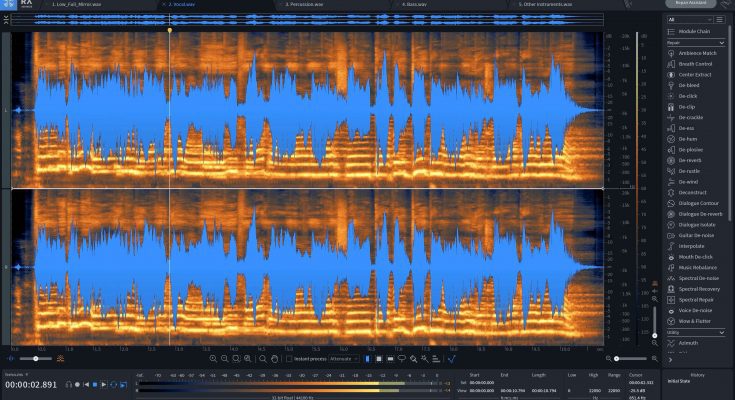This screenshot has width=735, height=400.
Task: Launch the De-reverb module
Action: (x=692, y=160)
